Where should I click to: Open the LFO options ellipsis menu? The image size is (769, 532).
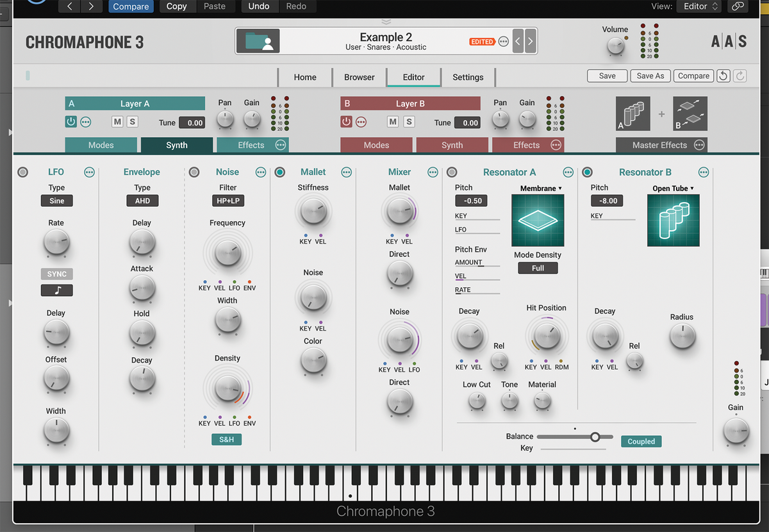pyautogui.click(x=89, y=172)
